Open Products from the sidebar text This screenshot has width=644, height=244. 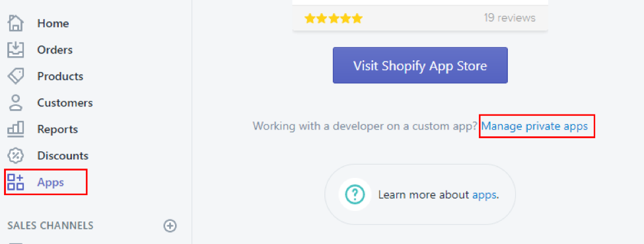(x=60, y=77)
